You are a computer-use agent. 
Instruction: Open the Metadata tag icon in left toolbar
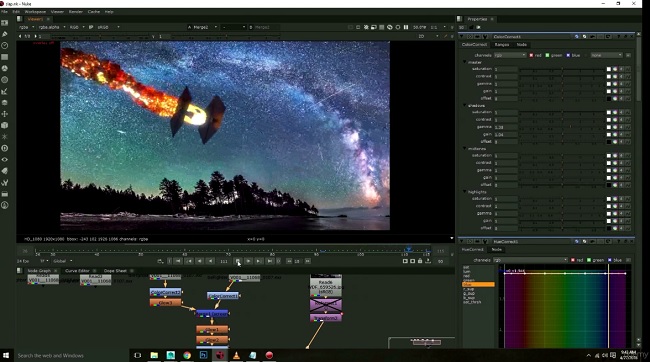pyautogui.click(x=5, y=171)
